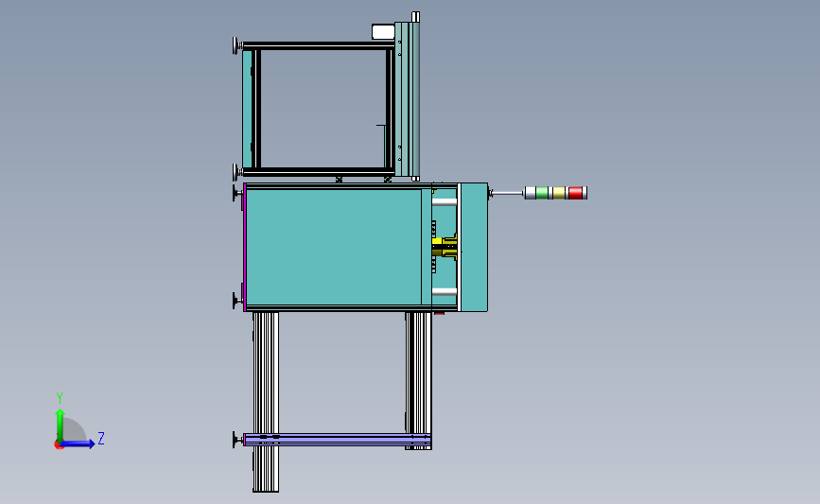
Task: Click the blue Z axis arrow of the triad
Action: [78, 443]
